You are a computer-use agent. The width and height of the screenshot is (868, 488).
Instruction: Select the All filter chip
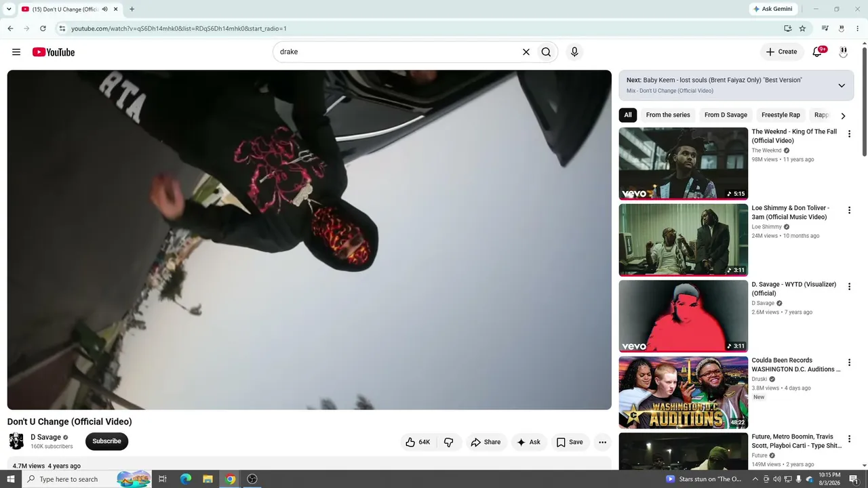(628, 115)
